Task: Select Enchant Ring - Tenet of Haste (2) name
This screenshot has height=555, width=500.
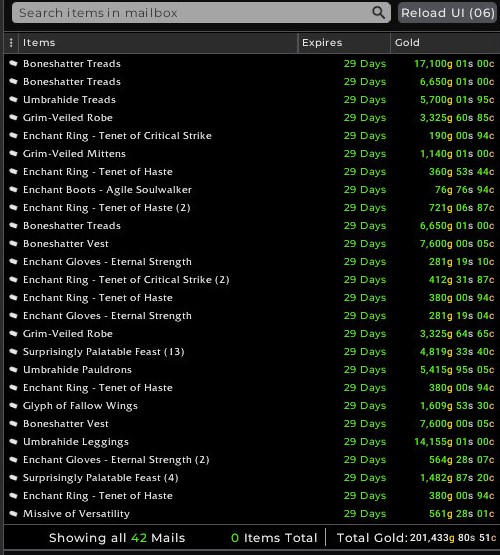Action: point(107,208)
